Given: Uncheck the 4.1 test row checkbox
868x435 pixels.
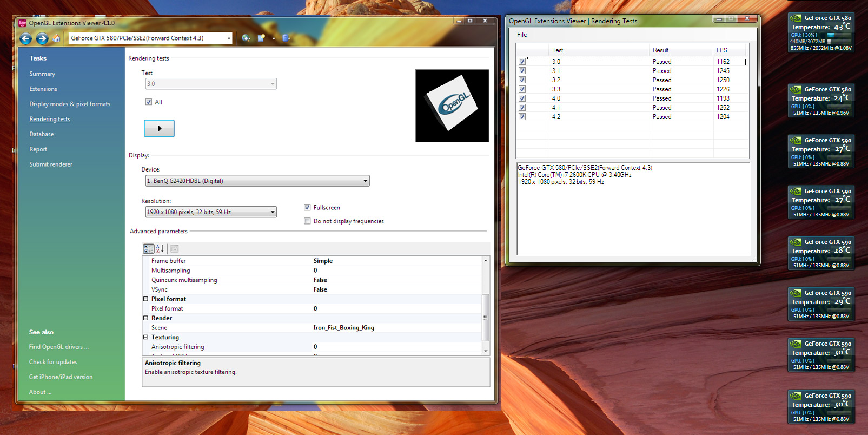Looking at the screenshot, I should 522,108.
